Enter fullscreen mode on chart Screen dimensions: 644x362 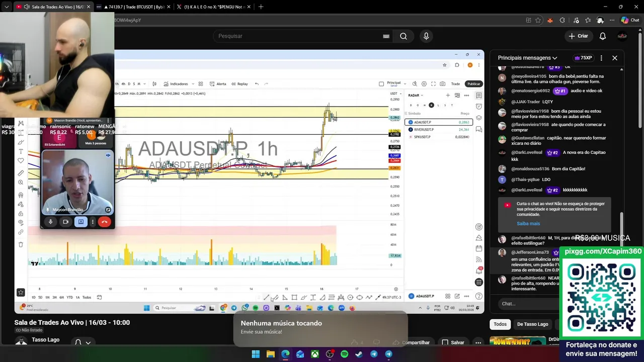pyautogui.click(x=433, y=84)
